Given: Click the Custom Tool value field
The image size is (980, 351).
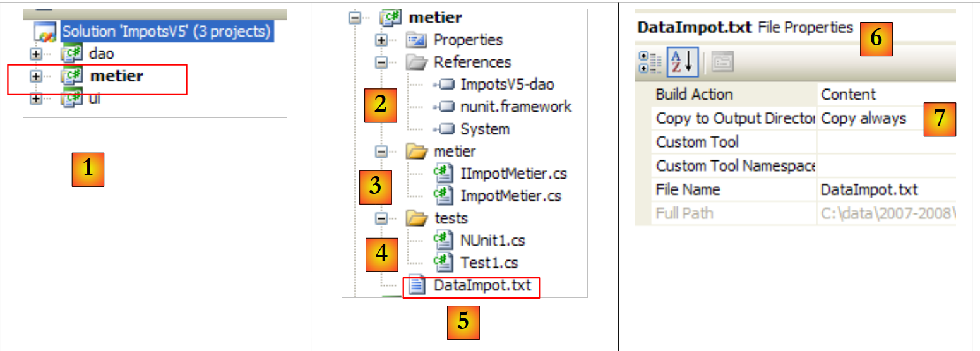Looking at the screenshot, I should [884, 142].
